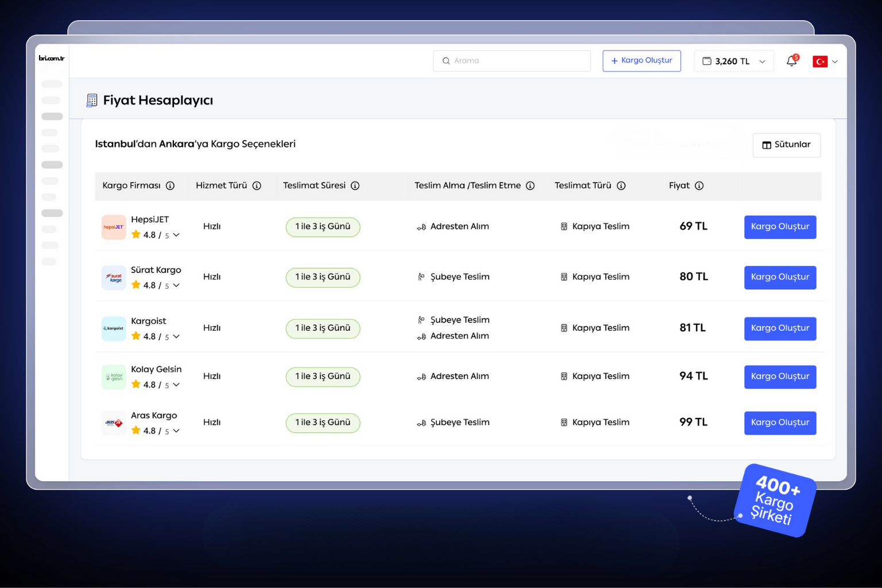Expand HepsiJET rating details chevron
The image size is (882, 588).
(176, 235)
